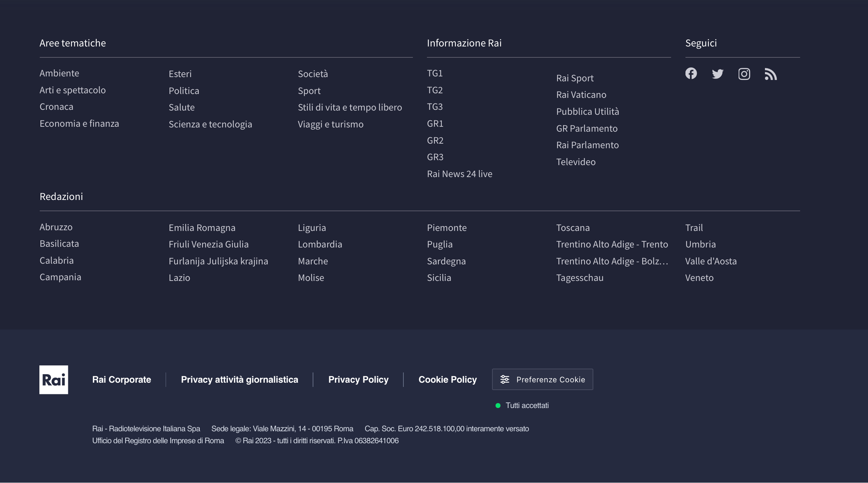Image resolution: width=868 pixels, height=483 pixels.
Task: Select the Lombardia regional newsroom
Action: [x=320, y=244]
